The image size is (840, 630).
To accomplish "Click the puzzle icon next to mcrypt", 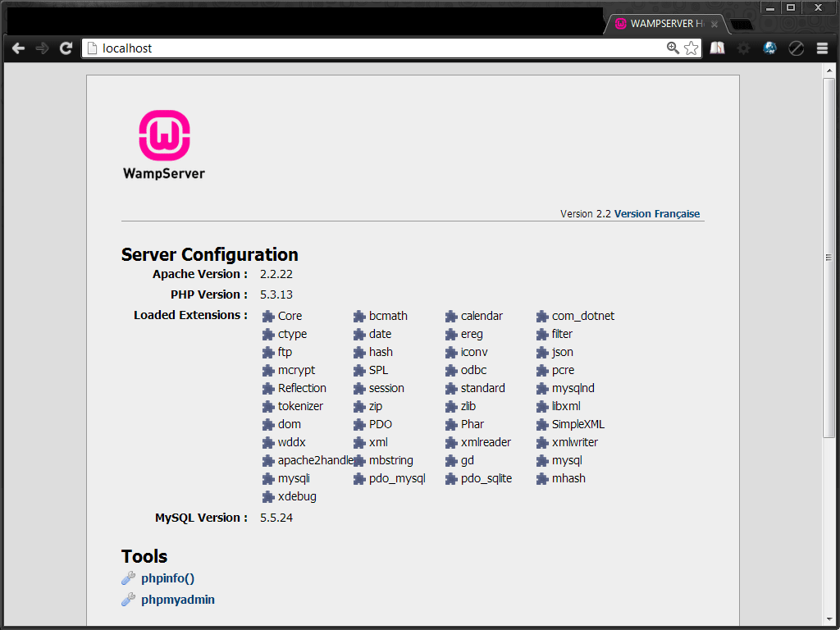I will pos(268,370).
